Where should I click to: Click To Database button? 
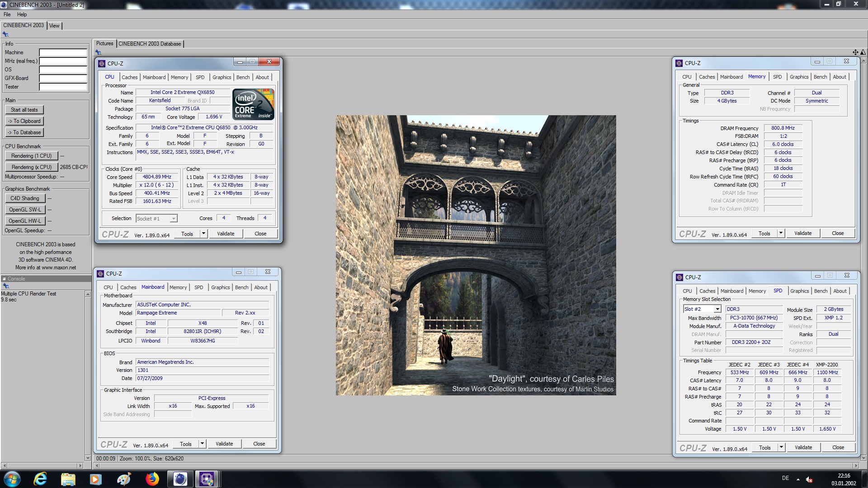[x=24, y=132]
